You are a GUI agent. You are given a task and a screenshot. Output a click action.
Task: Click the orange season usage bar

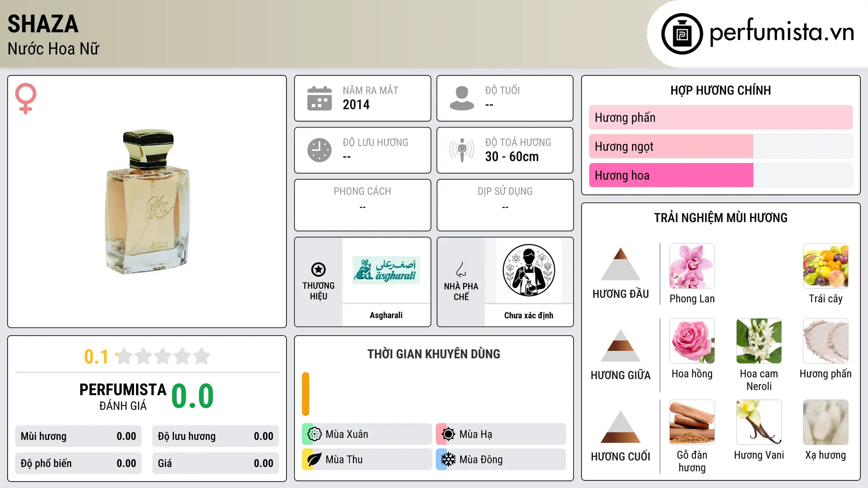pyautogui.click(x=306, y=394)
